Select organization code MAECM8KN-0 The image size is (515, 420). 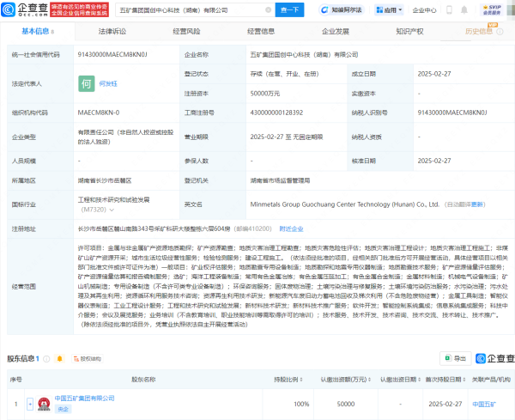pyautogui.click(x=99, y=113)
